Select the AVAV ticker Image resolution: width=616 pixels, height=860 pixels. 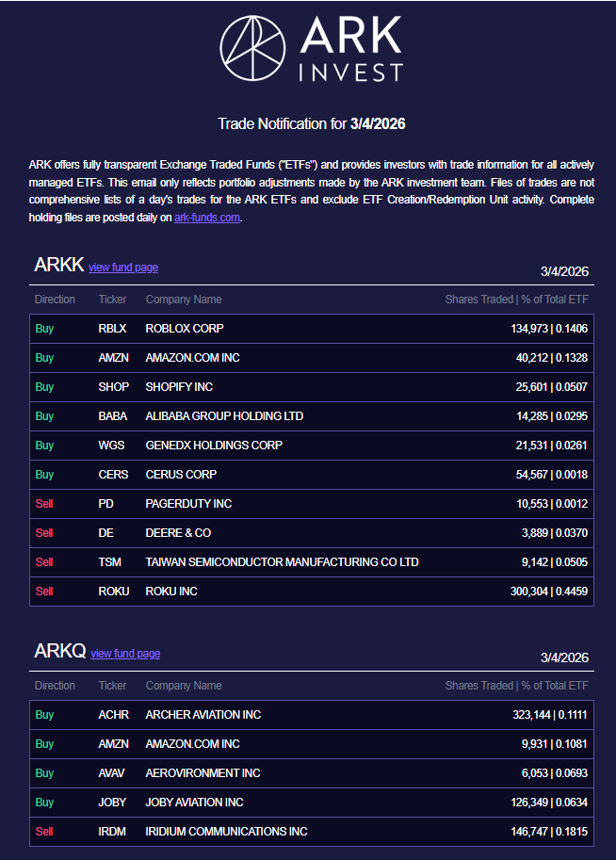tap(111, 772)
